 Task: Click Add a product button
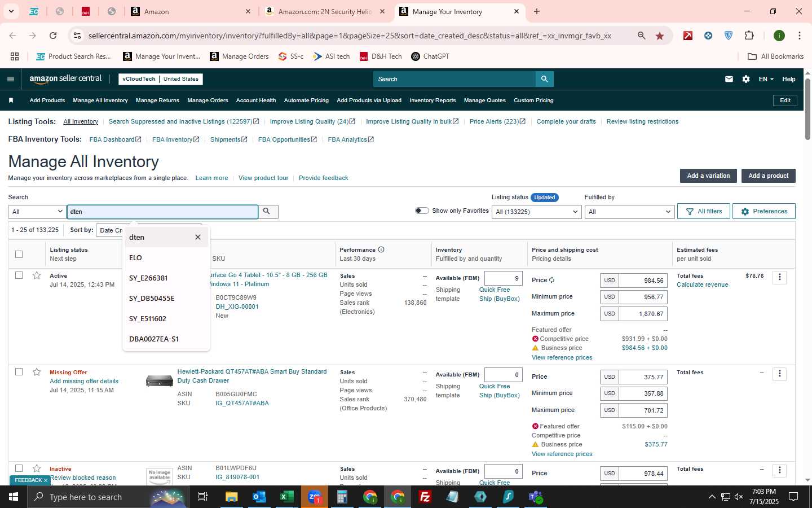click(x=768, y=176)
